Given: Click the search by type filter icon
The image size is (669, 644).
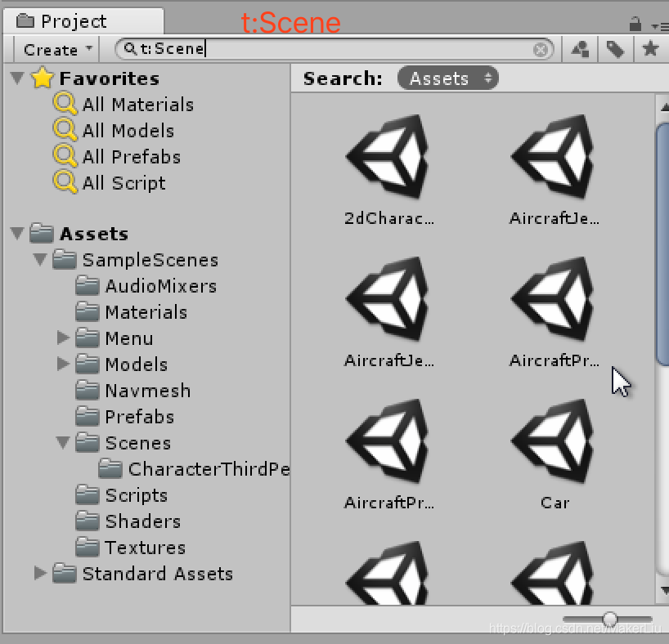Looking at the screenshot, I should click(580, 50).
